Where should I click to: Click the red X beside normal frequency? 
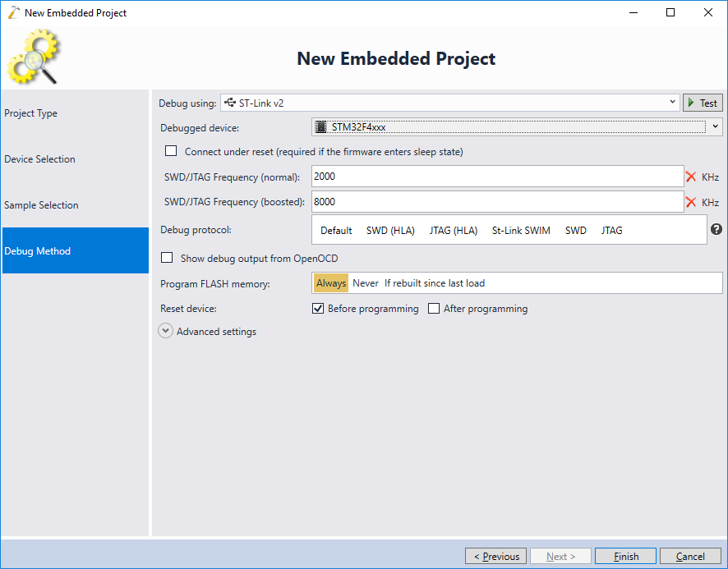(x=690, y=177)
